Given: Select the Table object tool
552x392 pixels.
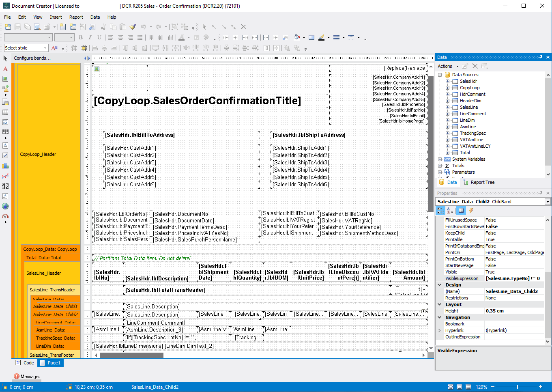Looking at the screenshot, I should coord(5,112).
